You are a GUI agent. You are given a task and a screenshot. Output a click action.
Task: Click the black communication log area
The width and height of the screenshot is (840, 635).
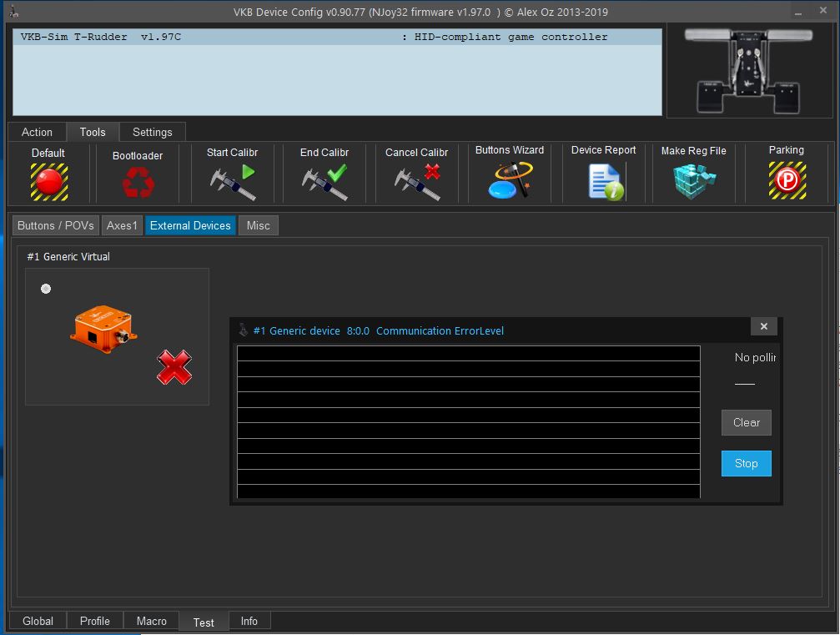[x=469, y=421]
